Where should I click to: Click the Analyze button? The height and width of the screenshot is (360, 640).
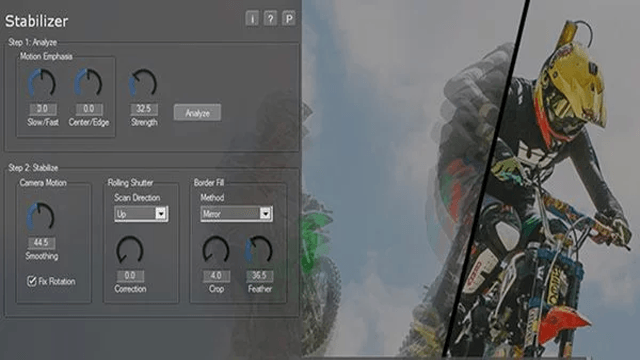click(x=198, y=113)
